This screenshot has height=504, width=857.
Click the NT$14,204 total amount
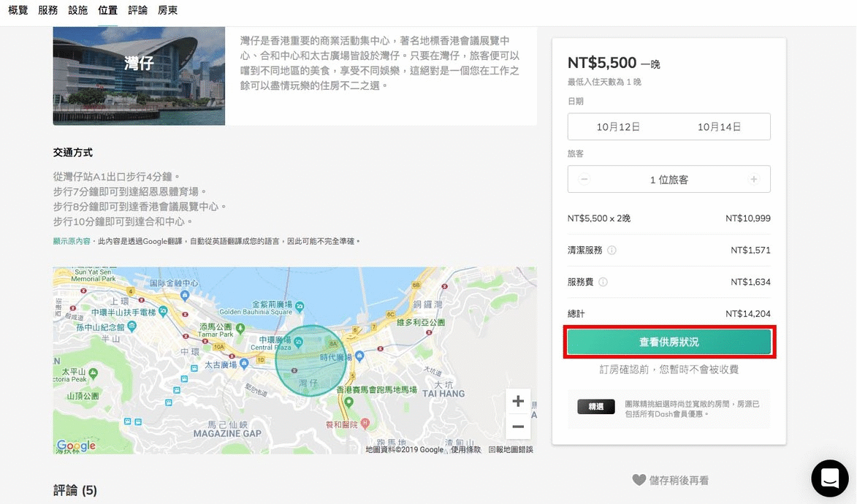[x=747, y=314]
